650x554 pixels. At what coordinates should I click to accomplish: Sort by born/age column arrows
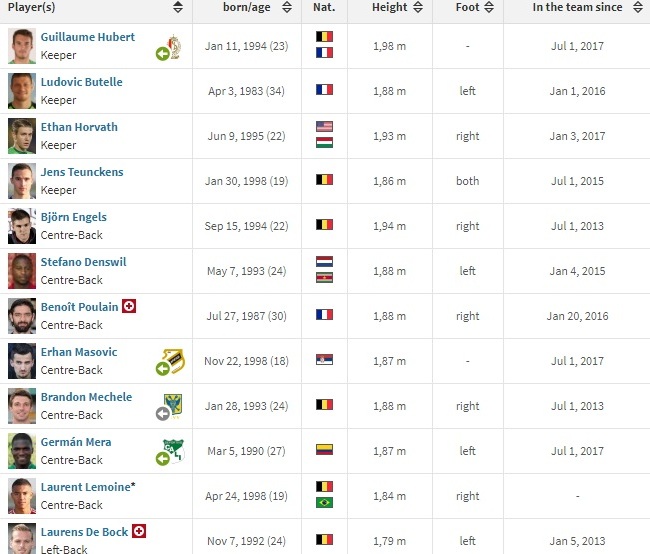click(x=287, y=8)
